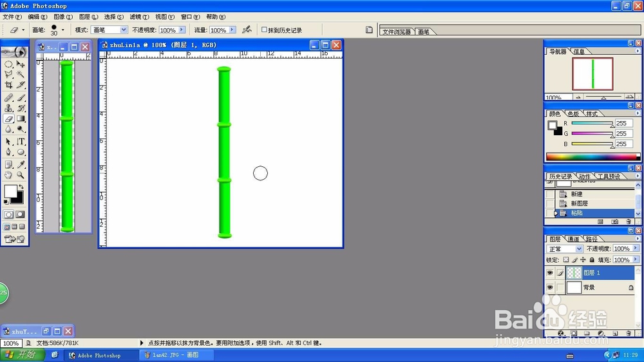Create new snapshot in History panel
This screenshot has width=644, height=362.
[x=614, y=222]
